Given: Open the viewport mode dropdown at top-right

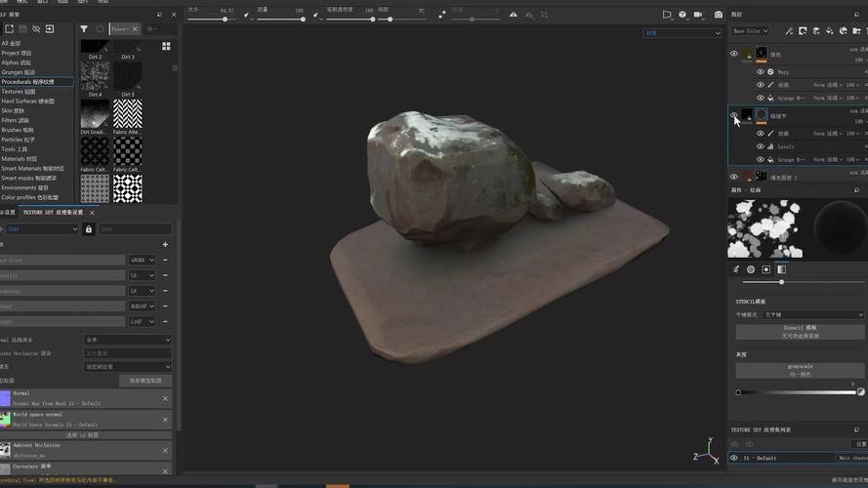Looking at the screenshot, I should pyautogui.click(x=682, y=33).
